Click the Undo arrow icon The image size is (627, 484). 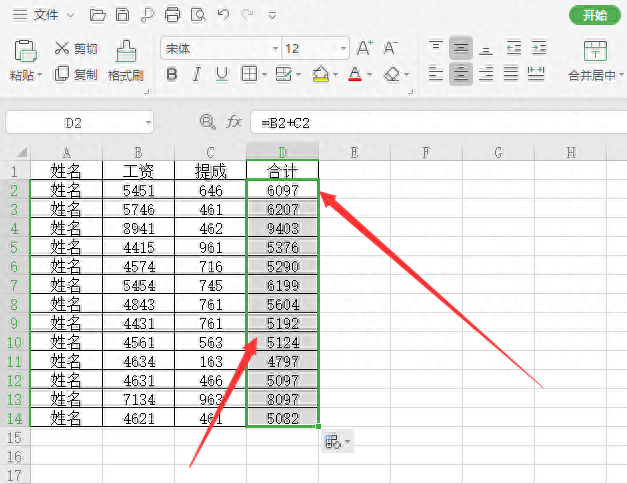pyautogui.click(x=224, y=15)
